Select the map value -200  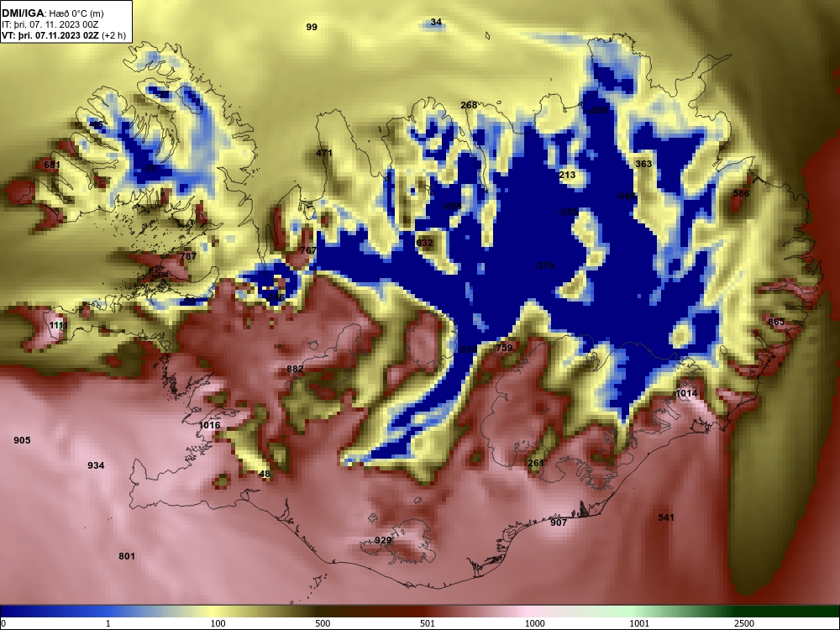coord(598,110)
